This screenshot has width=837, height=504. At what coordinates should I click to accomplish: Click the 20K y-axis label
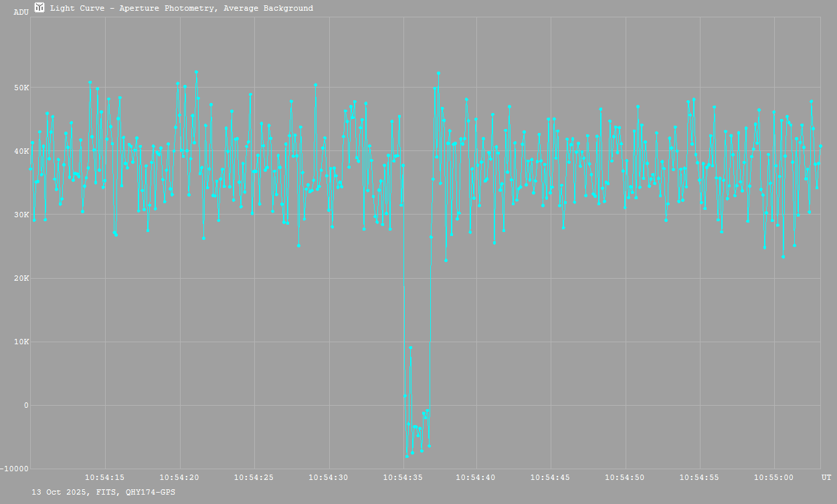point(21,278)
